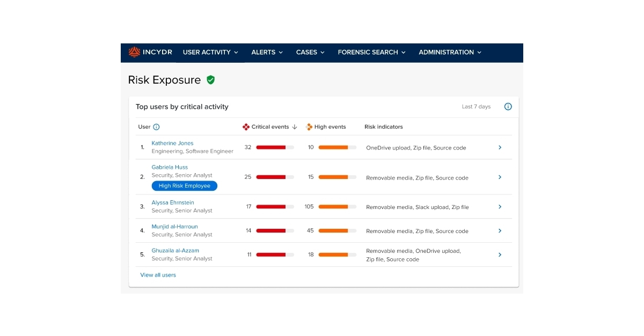Click the Last 7 days time range control
This screenshot has height=336, width=644.
point(476,106)
